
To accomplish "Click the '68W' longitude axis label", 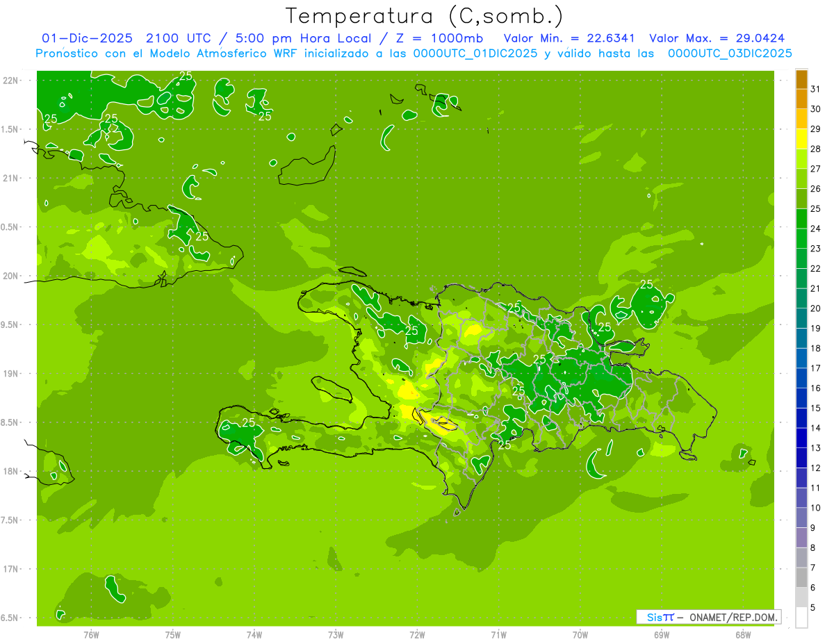I will coord(743,634).
